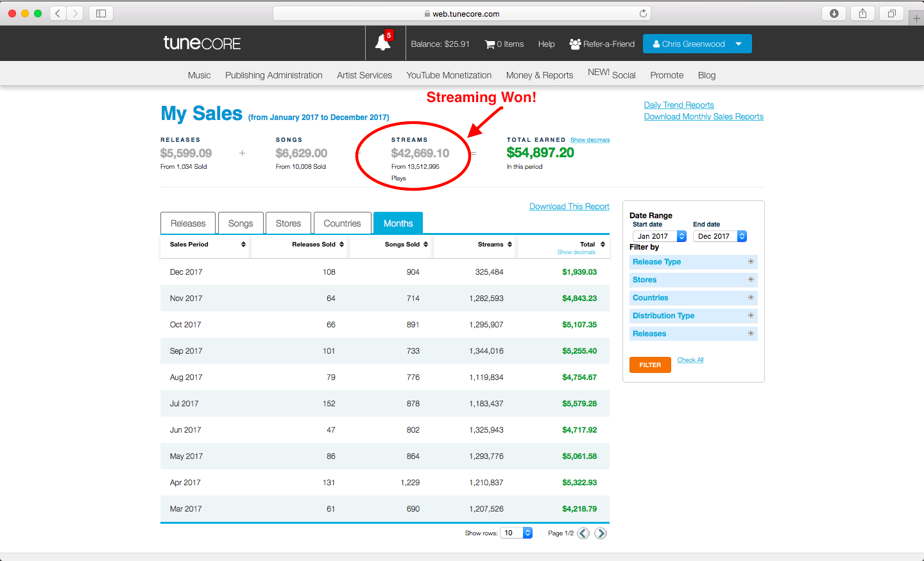Click the $5,579.28 total for Jul 2017
Viewport: 924px width, 561px height.
[x=579, y=404]
